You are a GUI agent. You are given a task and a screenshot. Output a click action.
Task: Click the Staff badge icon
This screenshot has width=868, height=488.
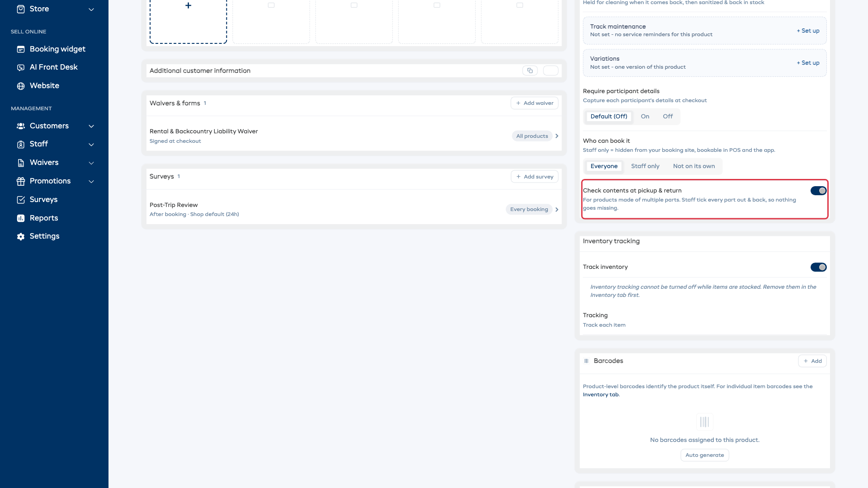21,145
